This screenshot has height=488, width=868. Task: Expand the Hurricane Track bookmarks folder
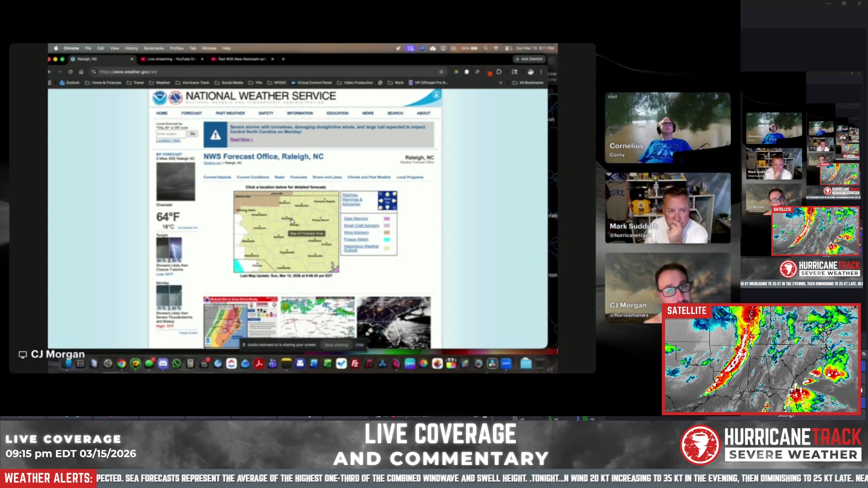click(193, 83)
